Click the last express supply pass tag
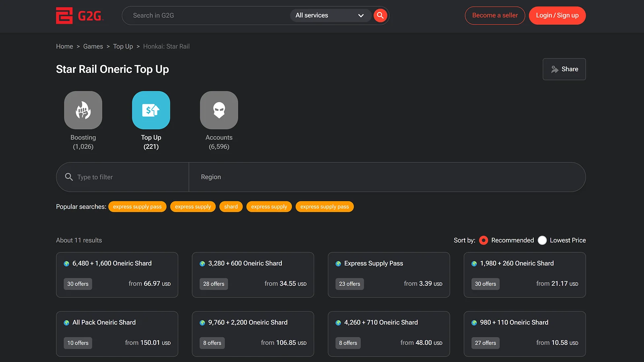The image size is (644, 362). [x=324, y=207]
